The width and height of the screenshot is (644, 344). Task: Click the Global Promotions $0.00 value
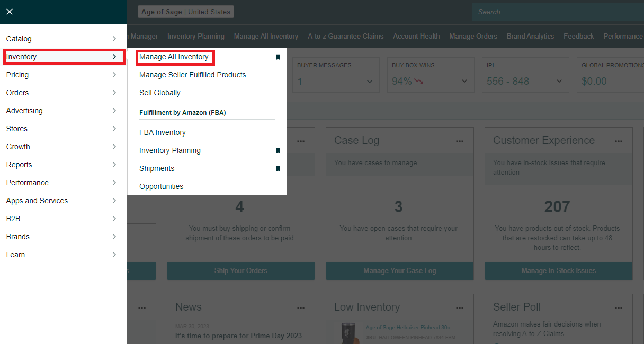click(x=594, y=81)
